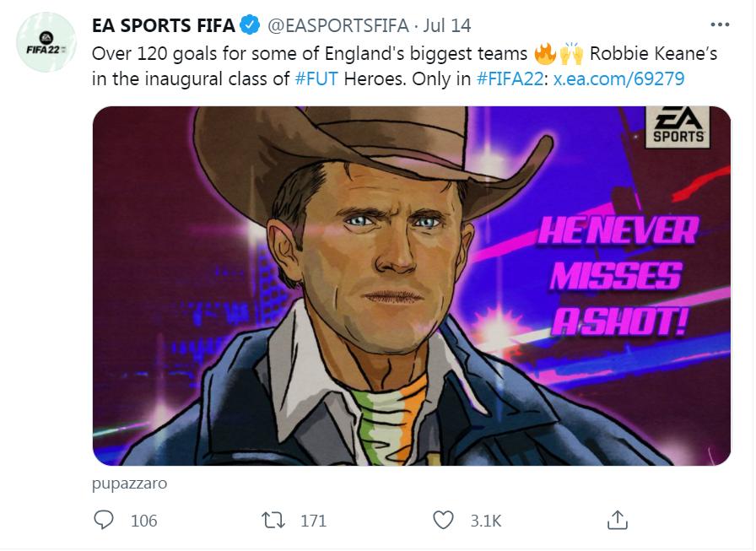This screenshot has width=756, height=551.
Task: Click the blue verified badge
Action: tap(251, 26)
